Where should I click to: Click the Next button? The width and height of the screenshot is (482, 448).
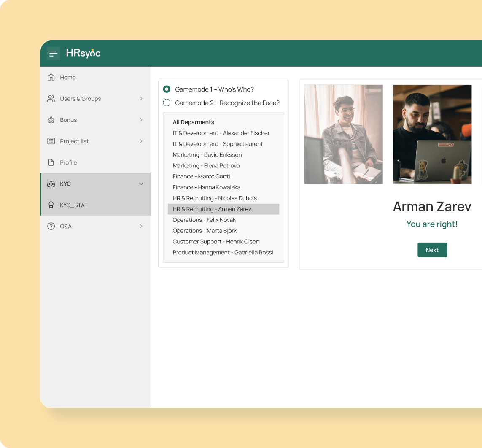coord(432,250)
